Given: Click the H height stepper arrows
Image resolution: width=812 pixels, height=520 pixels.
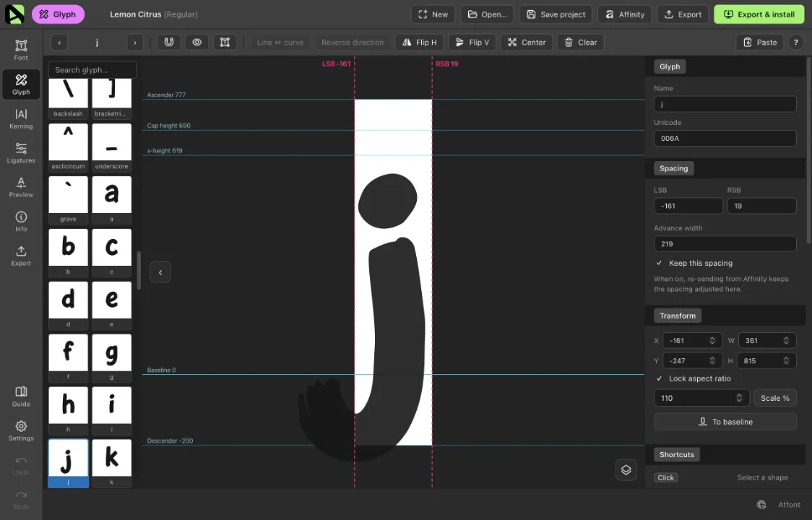Looking at the screenshot, I should coord(786,360).
